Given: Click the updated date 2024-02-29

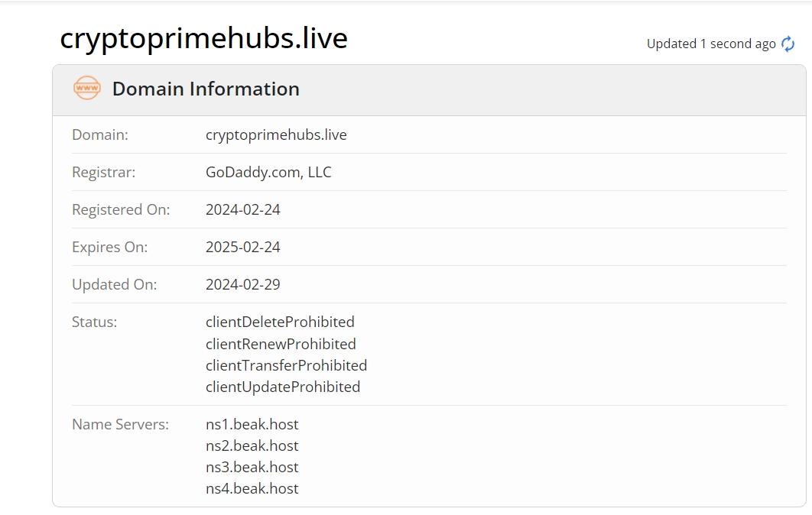Looking at the screenshot, I should (243, 284).
